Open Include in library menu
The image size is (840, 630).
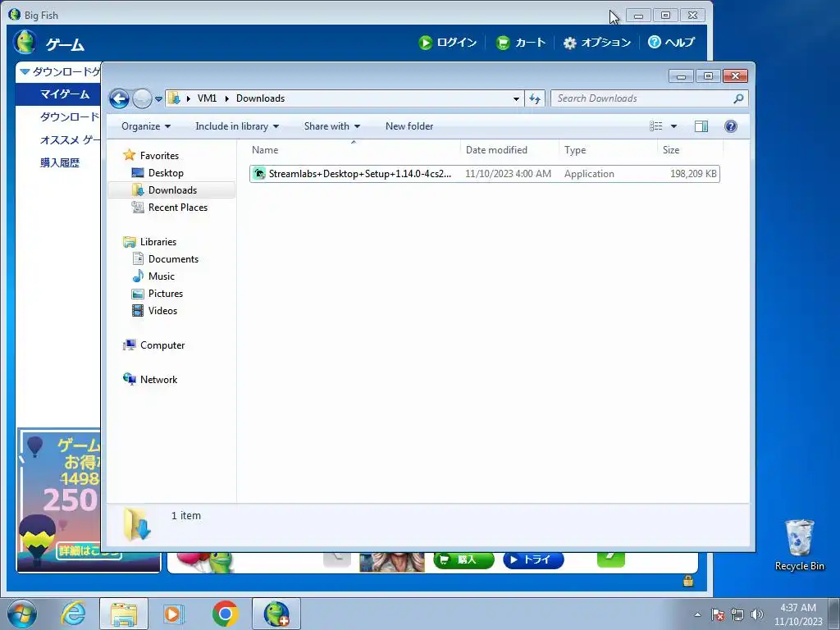click(x=237, y=126)
